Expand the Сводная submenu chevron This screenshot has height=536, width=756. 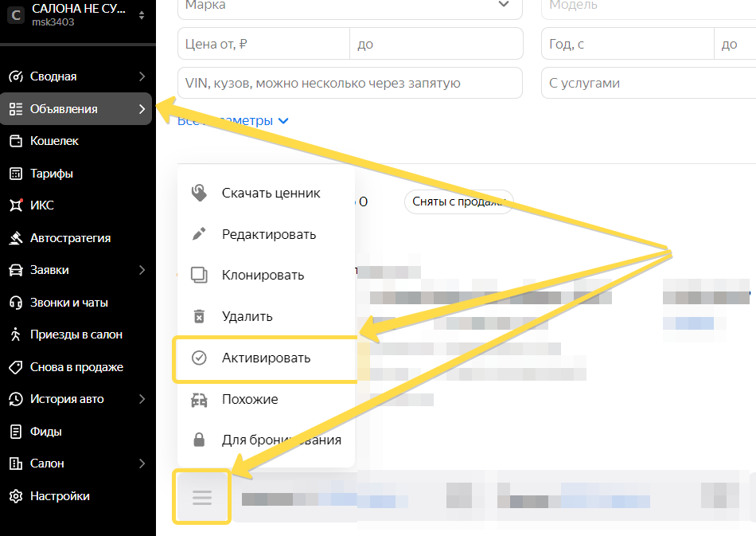point(142,76)
